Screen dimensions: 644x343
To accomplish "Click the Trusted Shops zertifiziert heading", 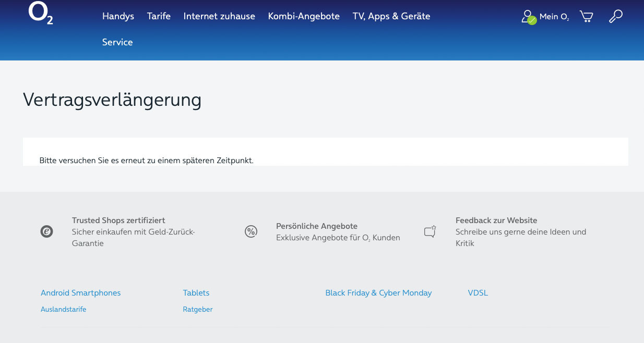I will [x=118, y=220].
